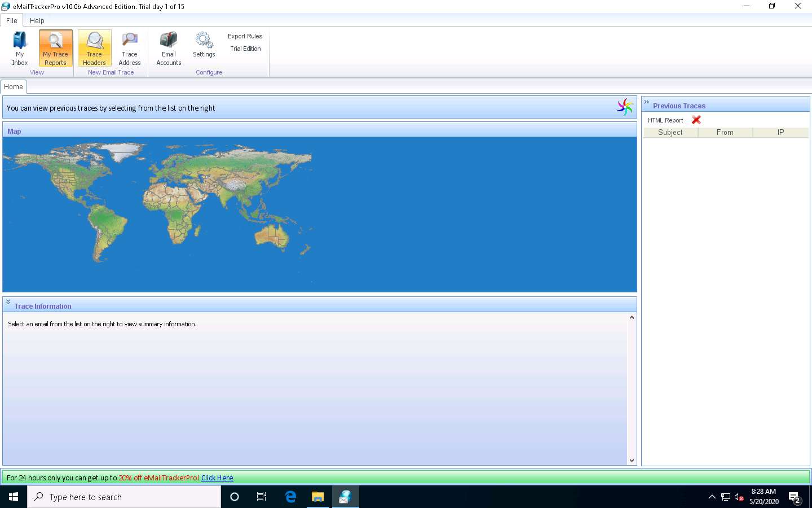
Task: Collapse the Previous Traces panel chevron
Action: click(x=647, y=102)
